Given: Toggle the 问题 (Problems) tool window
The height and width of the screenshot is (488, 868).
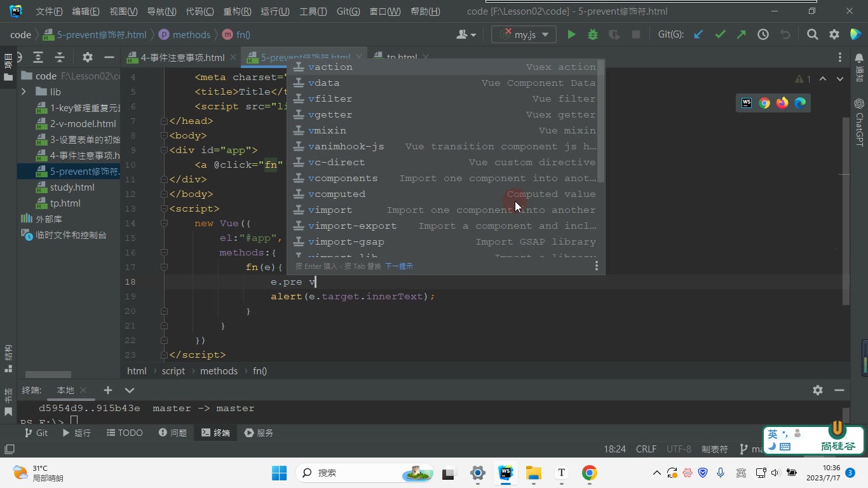Looking at the screenshot, I should [x=173, y=433].
